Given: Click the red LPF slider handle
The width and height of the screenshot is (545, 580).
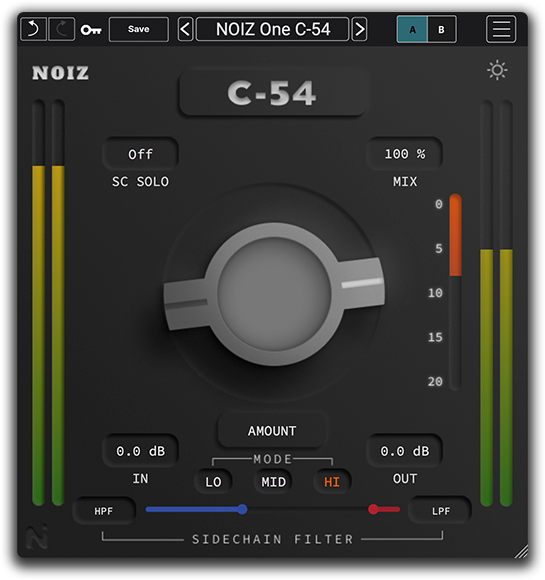Looking at the screenshot, I should pyautogui.click(x=374, y=509).
